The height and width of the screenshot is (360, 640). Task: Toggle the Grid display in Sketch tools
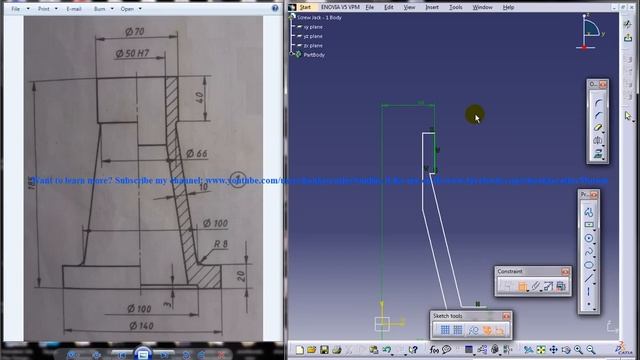coord(445,330)
